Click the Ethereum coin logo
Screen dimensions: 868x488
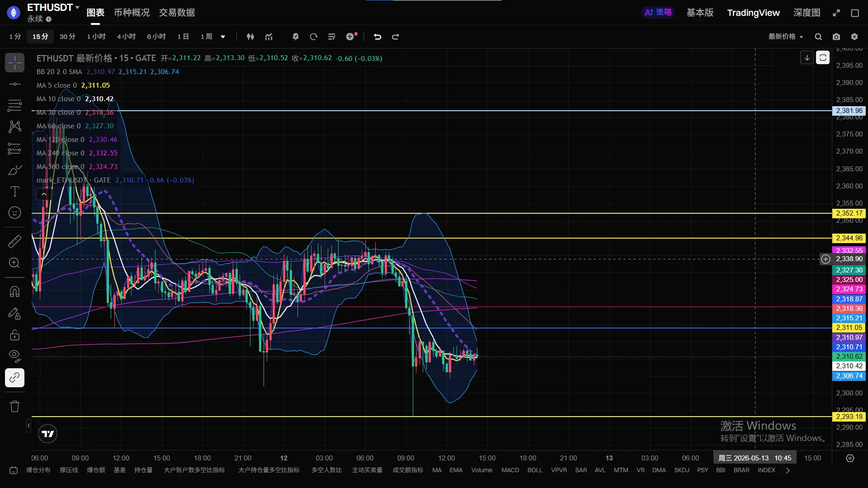tap(14, 13)
